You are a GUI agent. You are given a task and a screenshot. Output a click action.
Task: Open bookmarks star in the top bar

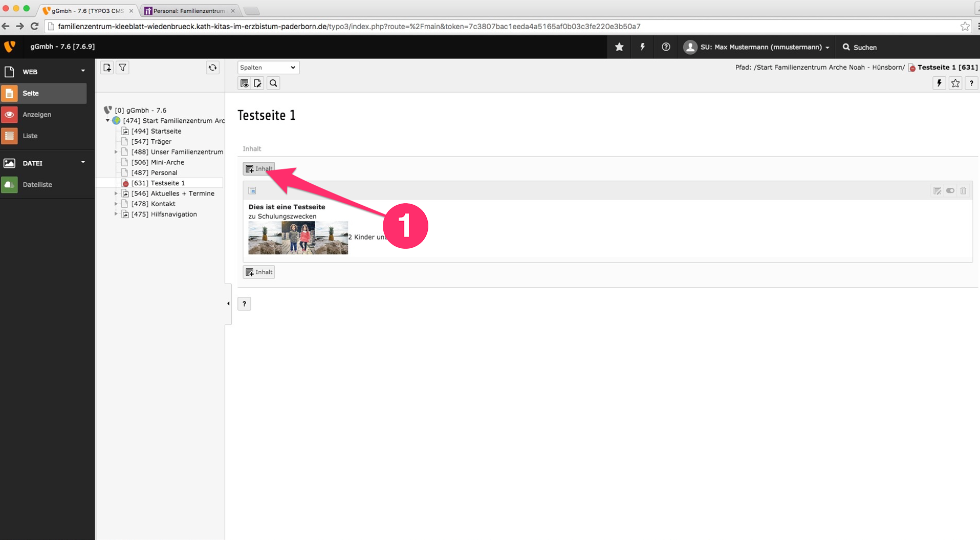coord(619,47)
